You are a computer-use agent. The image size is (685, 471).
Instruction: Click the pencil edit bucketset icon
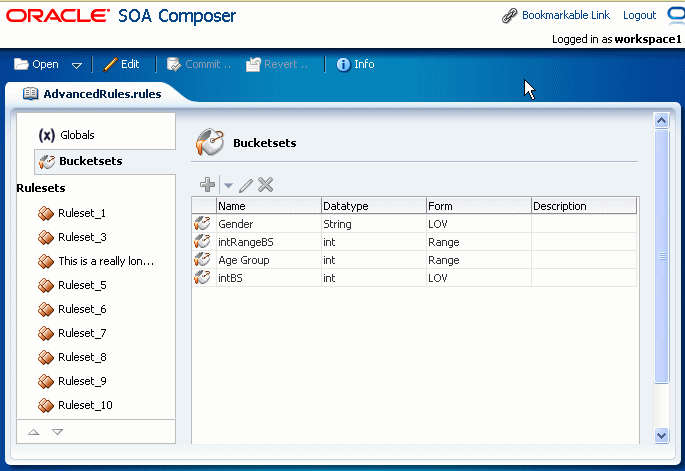pyautogui.click(x=246, y=185)
